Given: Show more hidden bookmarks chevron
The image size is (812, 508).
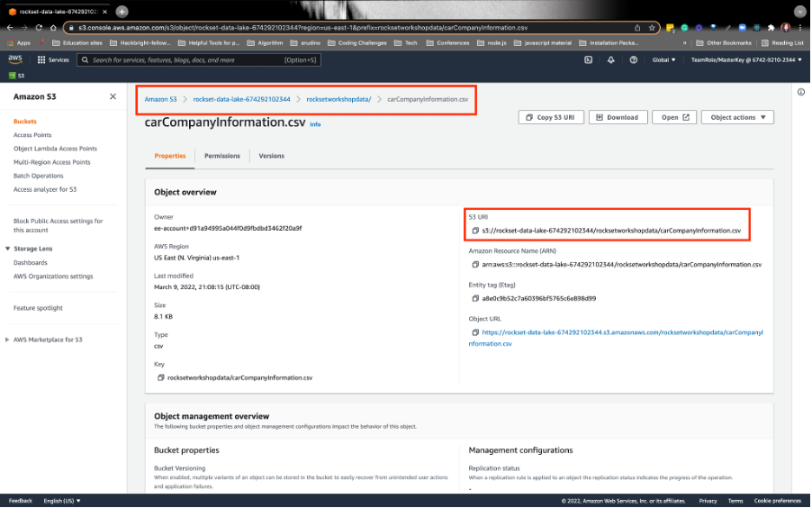Looking at the screenshot, I should pyautogui.click(x=684, y=43).
